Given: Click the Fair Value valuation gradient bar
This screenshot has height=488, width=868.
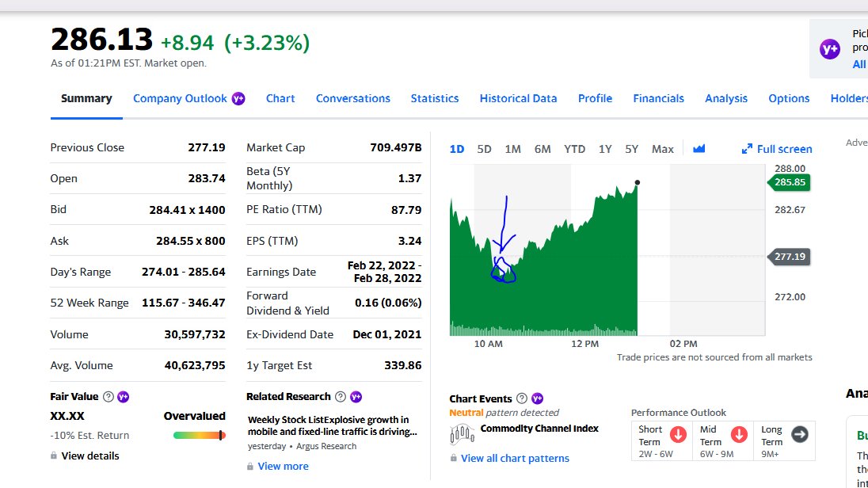Looking at the screenshot, I should pos(200,436).
